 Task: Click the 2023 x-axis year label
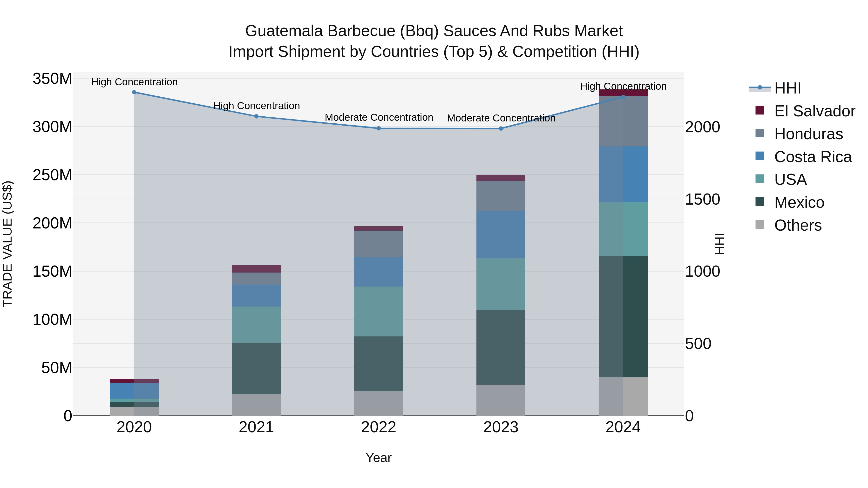pyautogui.click(x=501, y=427)
